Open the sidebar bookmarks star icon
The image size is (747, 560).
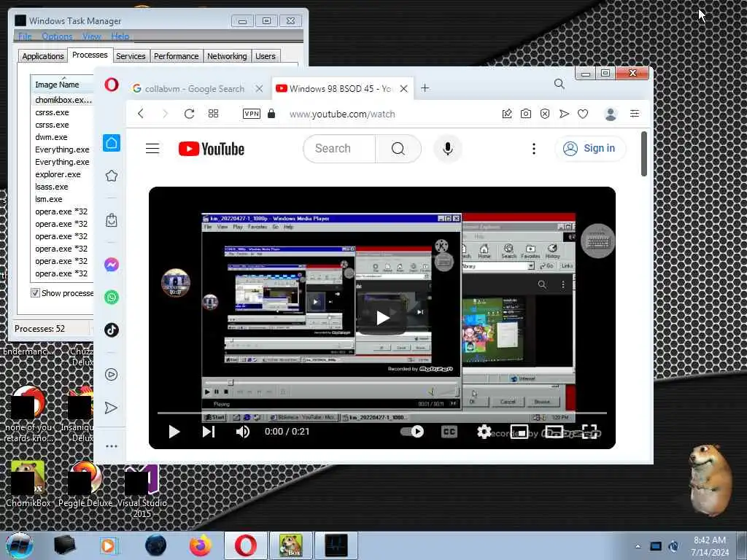[x=112, y=176]
